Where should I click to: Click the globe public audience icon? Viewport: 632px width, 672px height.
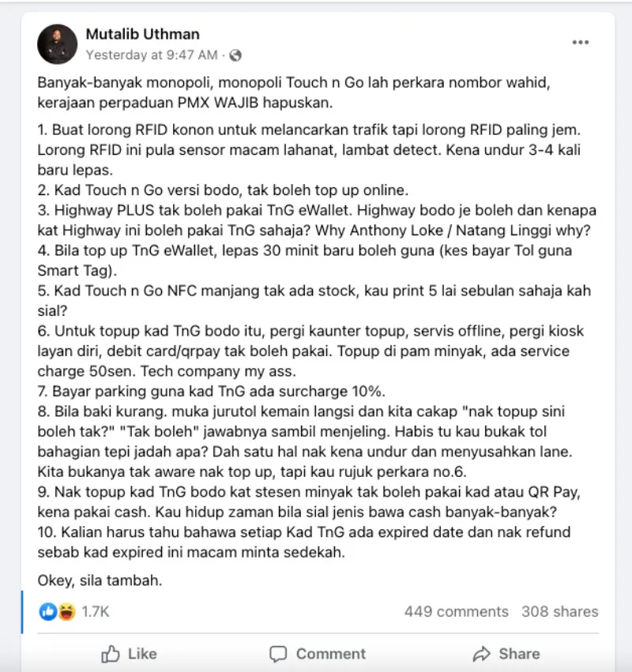tap(235, 55)
